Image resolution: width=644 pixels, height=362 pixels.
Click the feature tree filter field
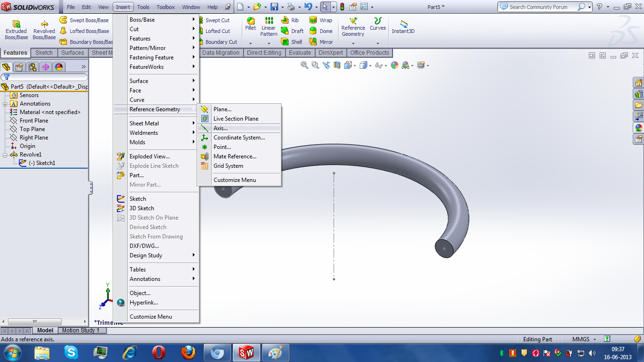pyautogui.click(x=44, y=77)
